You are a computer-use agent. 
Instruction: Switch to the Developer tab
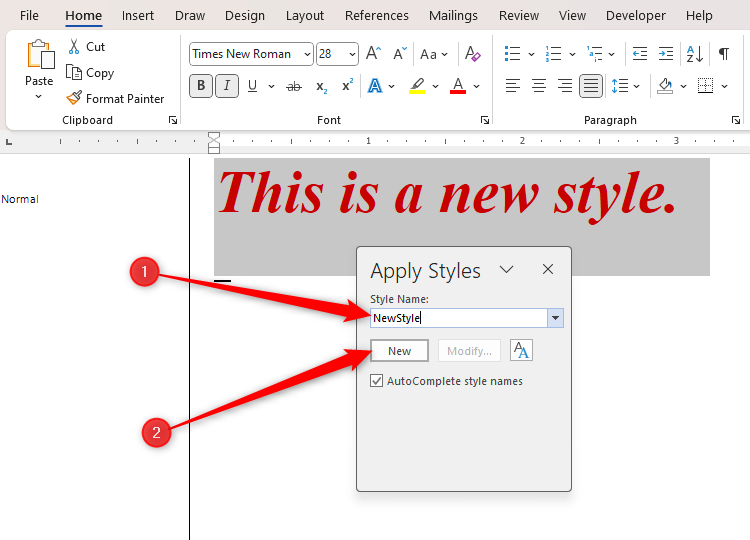pyautogui.click(x=635, y=15)
